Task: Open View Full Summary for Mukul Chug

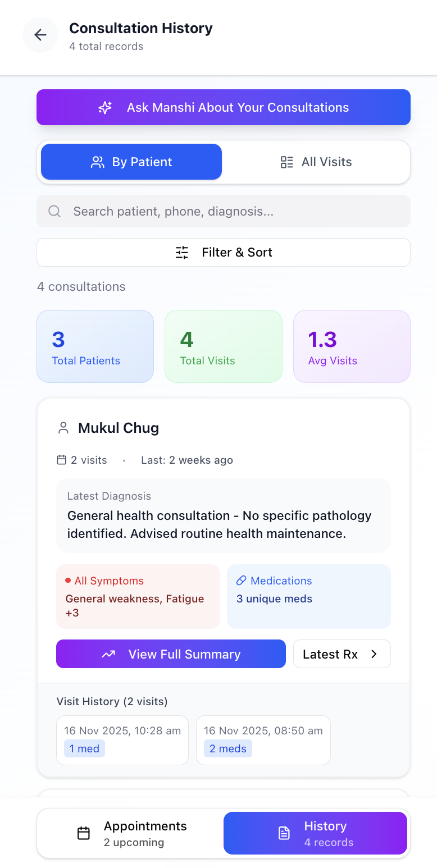Action: point(171,654)
